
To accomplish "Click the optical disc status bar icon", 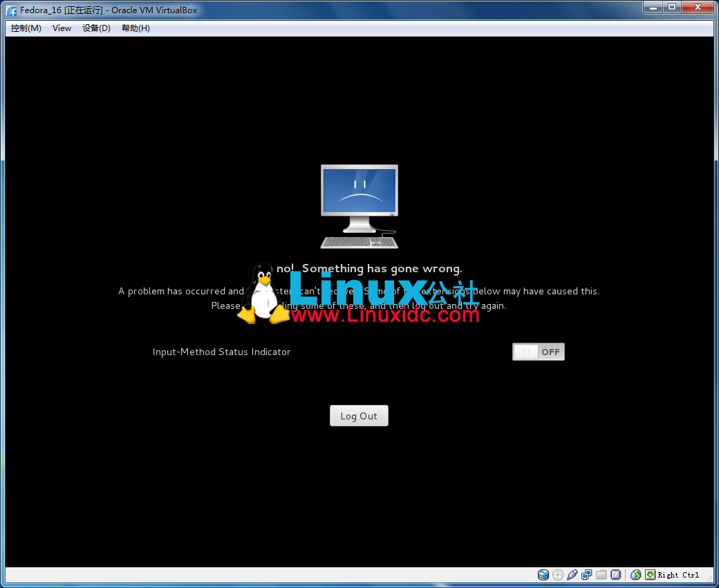I will [x=558, y=574].
